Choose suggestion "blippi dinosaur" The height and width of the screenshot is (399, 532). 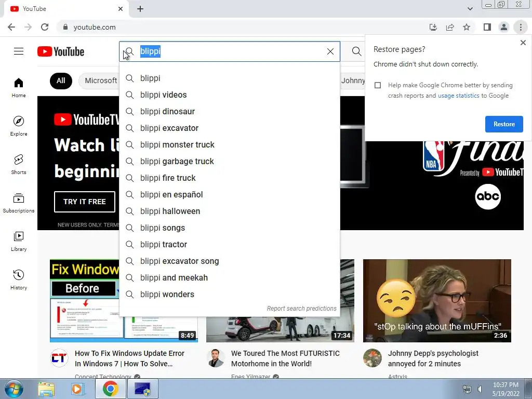point(229,111)
